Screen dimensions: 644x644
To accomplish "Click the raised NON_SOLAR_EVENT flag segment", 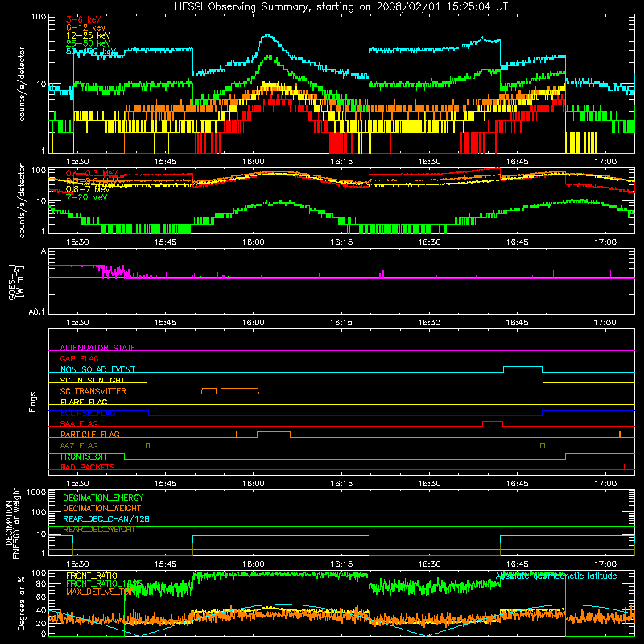I will point(522,367).
